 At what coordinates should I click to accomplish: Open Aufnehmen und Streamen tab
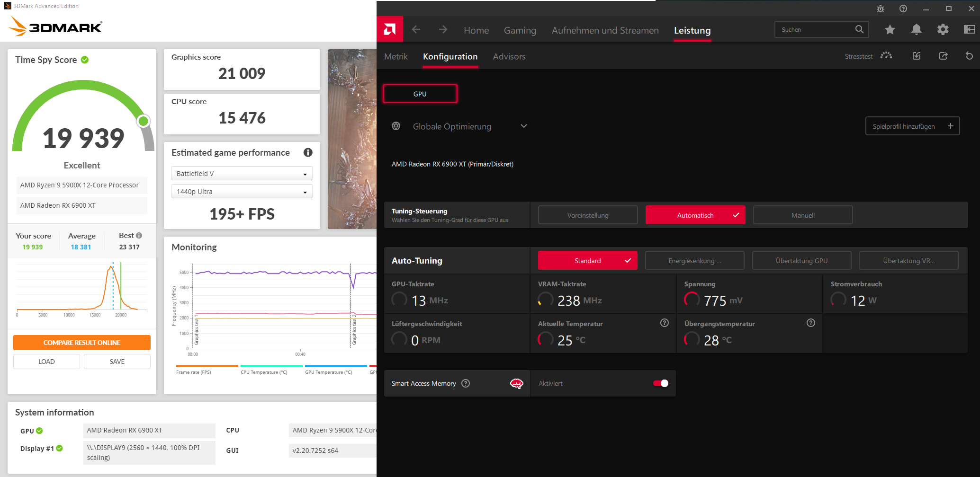point(605,30)
